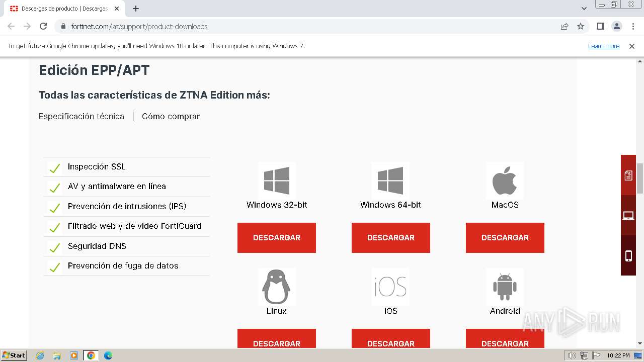Click the taskbar clock showing 10:22 PM

[618, 355]
